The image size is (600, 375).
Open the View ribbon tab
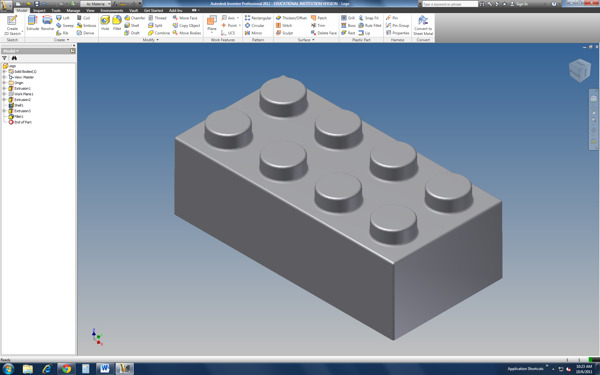(x=90, y=10)
